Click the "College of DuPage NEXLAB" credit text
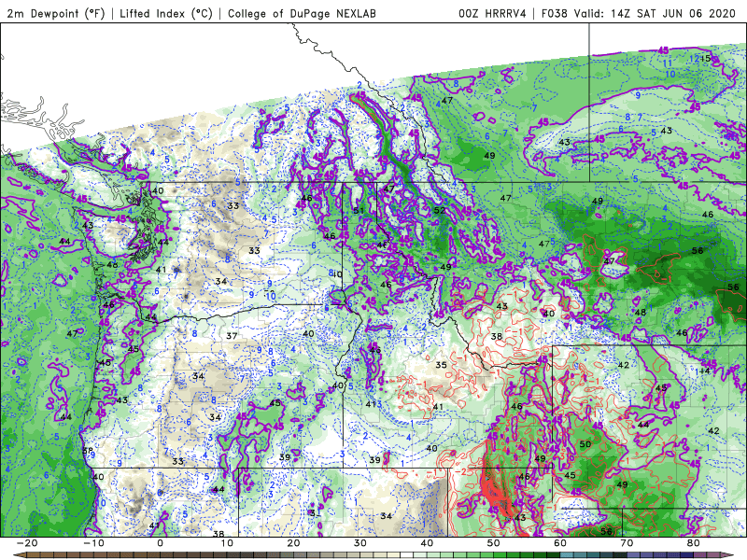This screenshot has height=560, width=747. pyautogui.click(x=302, y=13)
